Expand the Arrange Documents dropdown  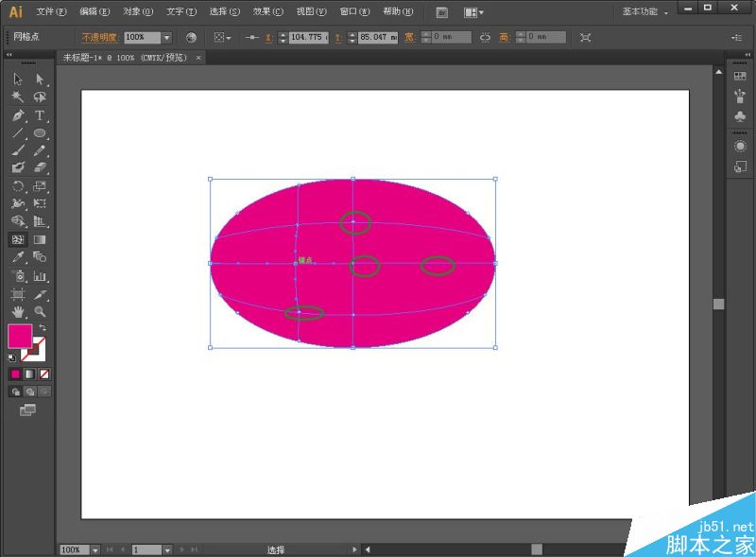pyautogui.click(x=473, y=13)
